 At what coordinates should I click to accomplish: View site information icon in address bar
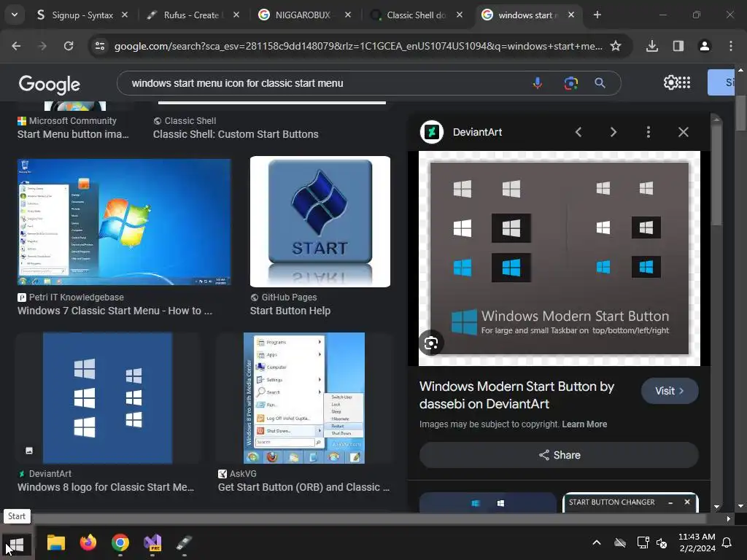point(100,46)
